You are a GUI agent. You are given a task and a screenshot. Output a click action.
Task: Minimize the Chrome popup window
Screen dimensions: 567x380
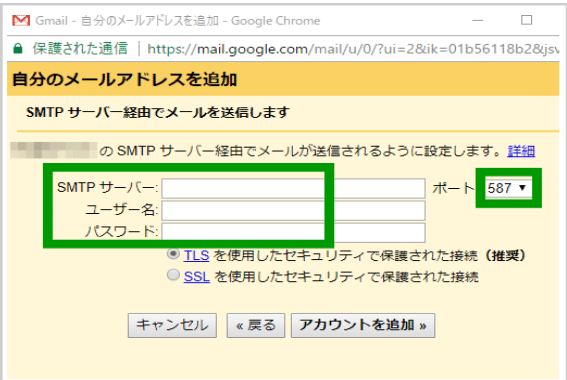[x=478, y=20]
